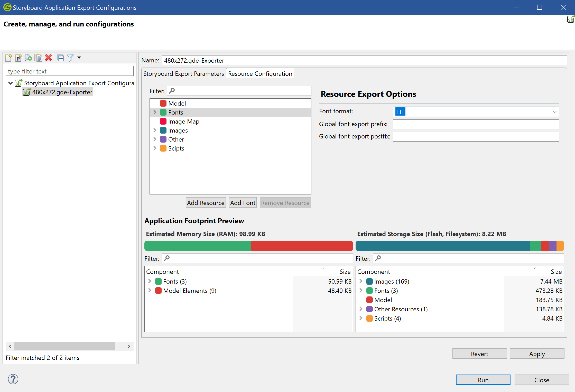Expand Images (169) in storage table
The height and width of the screenshot is (392, 575).
[361, 281]
